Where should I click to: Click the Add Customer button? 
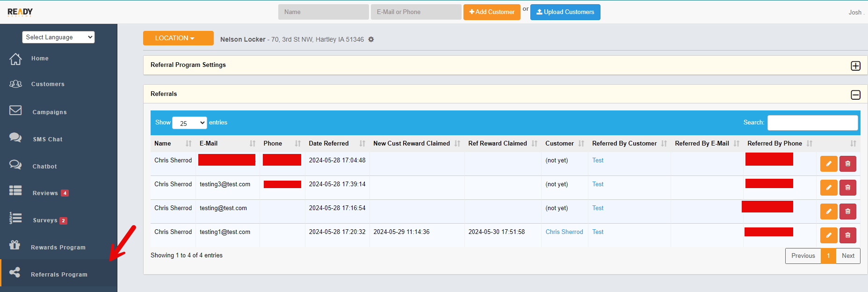point(492,12)
